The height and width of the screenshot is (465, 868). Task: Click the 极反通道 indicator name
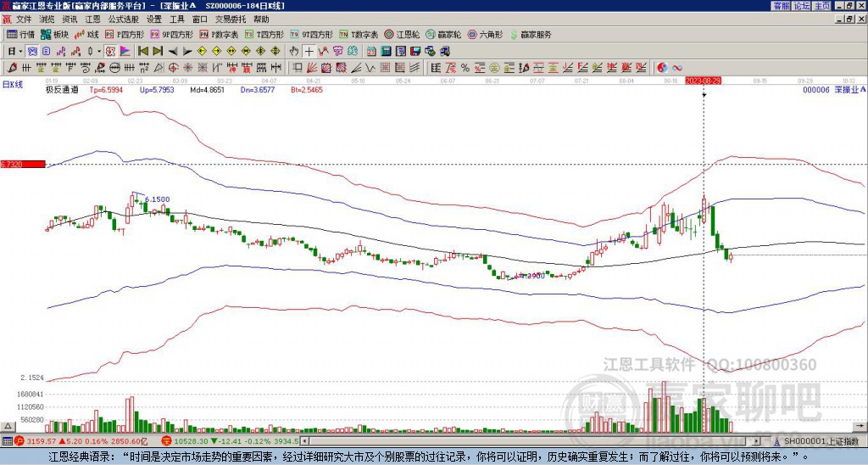point(62,89)
